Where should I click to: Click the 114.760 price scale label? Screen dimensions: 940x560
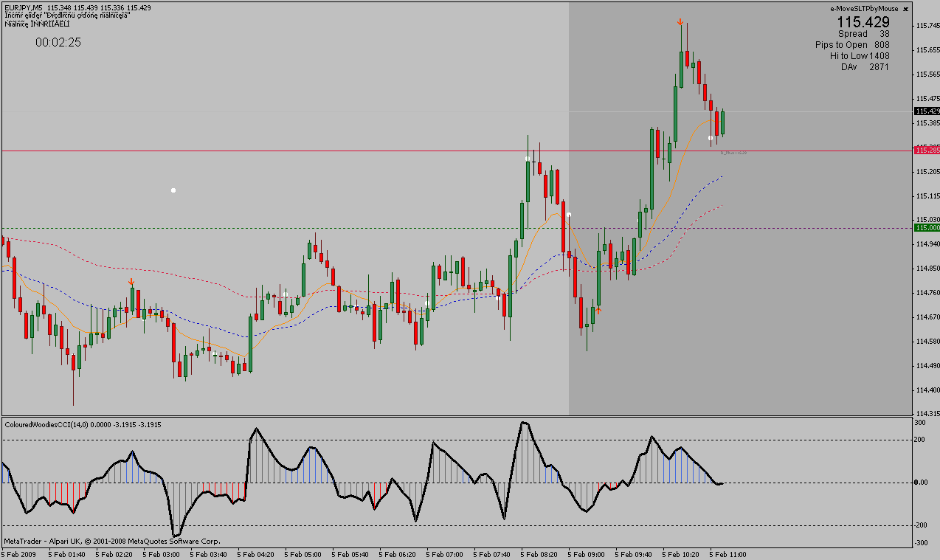point(927,293)
